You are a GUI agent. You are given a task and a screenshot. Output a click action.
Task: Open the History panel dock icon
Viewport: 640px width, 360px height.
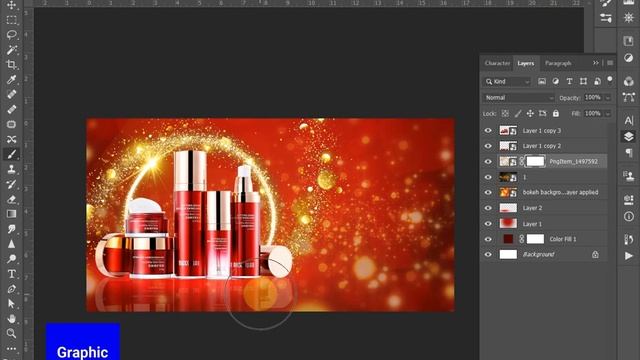(629, 239)
